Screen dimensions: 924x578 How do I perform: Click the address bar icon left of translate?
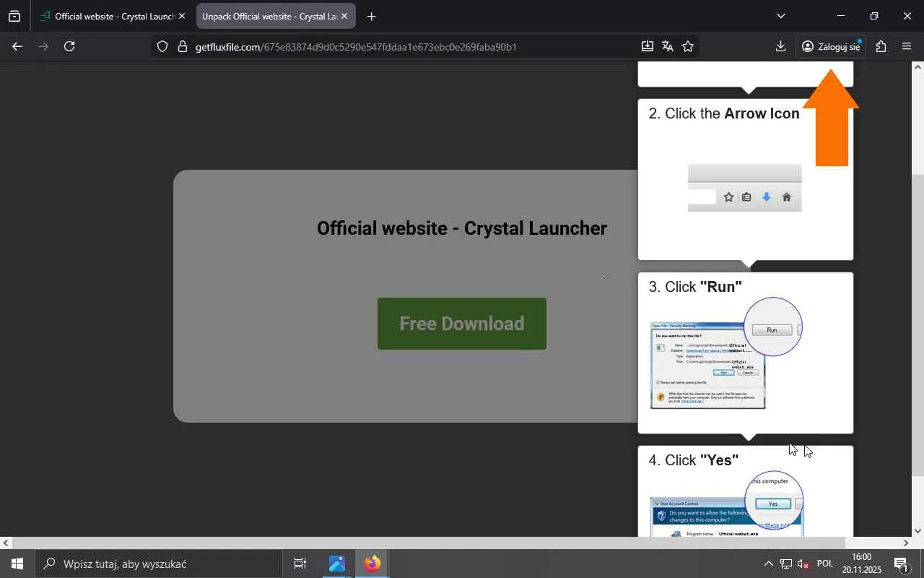(x=648, y=46)
